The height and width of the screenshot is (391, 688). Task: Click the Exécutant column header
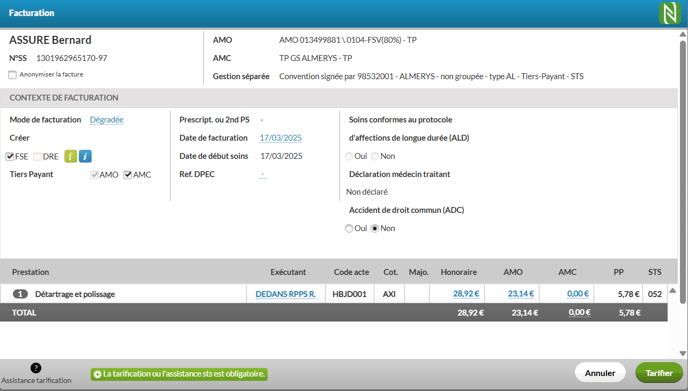(288, 272)
